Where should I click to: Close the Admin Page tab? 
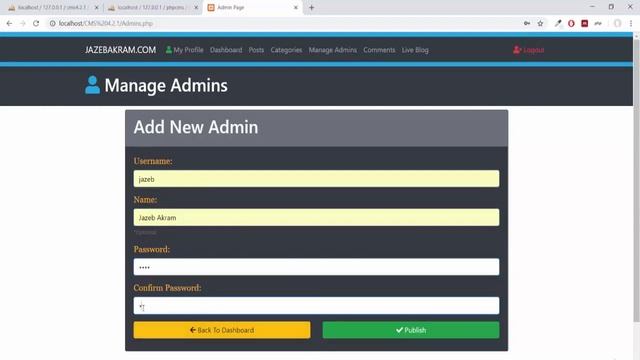coord(296,7)
